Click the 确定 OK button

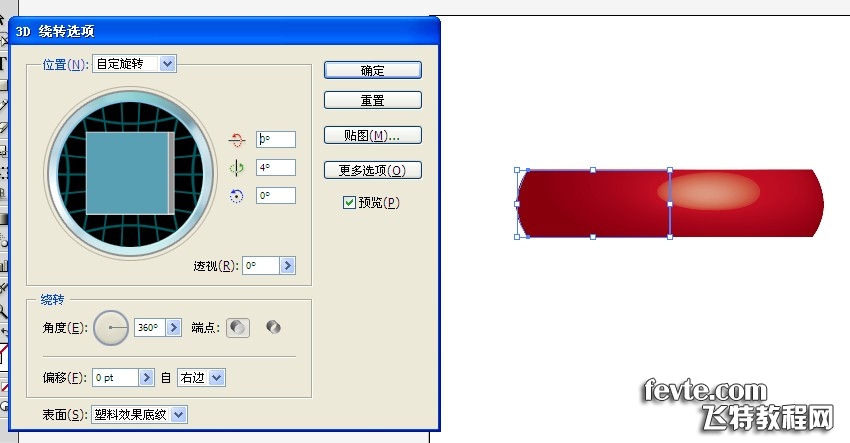pyautogui.click(x=372, y=70)
